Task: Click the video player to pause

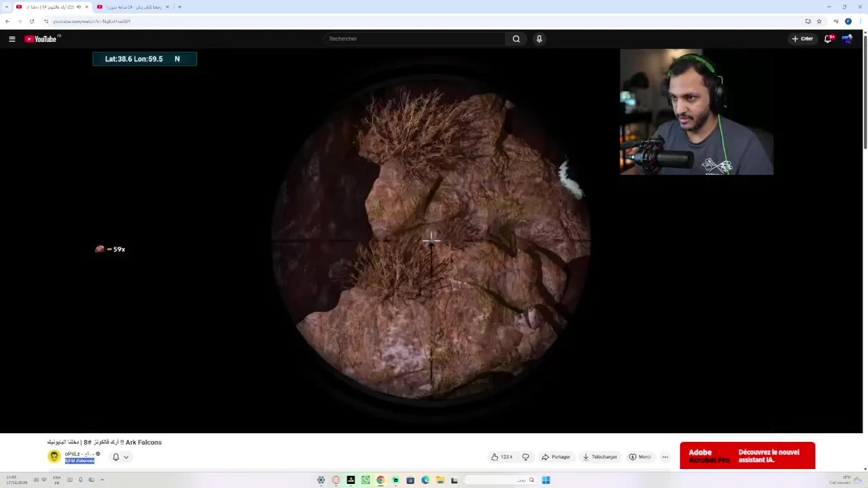Action: pos(431,241)
